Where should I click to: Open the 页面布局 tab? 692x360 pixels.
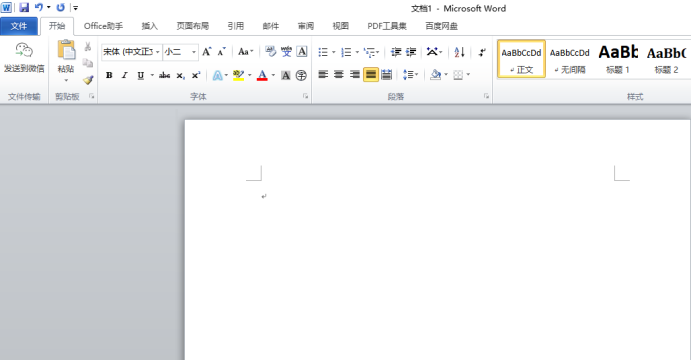point(192,26)
